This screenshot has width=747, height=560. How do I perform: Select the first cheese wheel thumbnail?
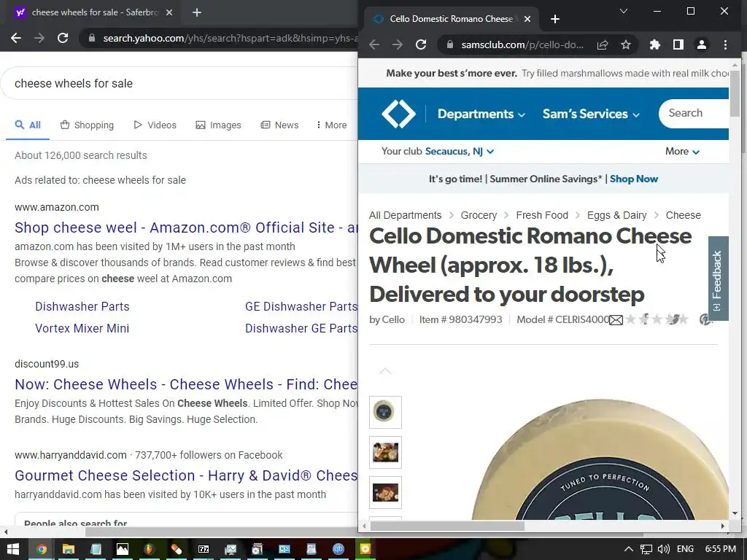pyautogui.click(x=385, y=412)
